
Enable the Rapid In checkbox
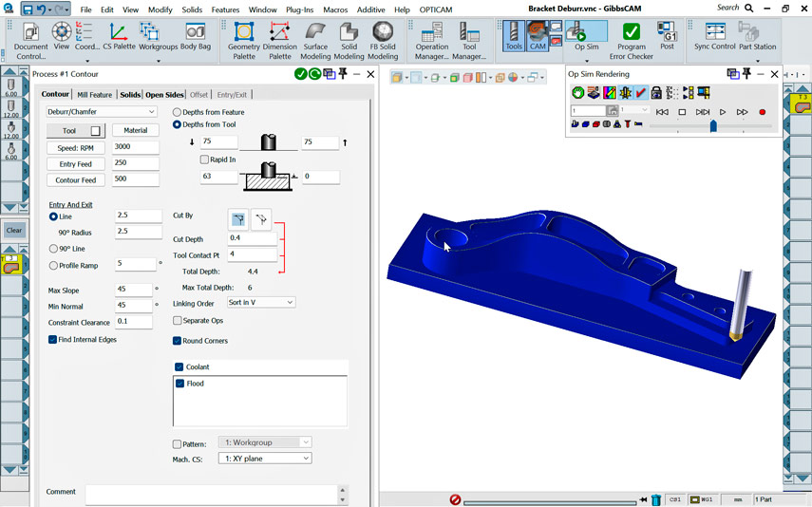205,160
